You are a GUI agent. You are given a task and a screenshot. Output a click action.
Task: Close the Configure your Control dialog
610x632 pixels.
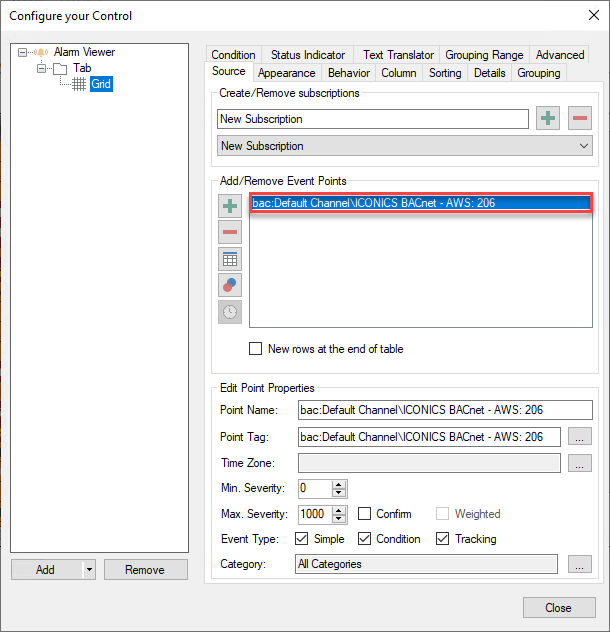[x=593, y=15]
